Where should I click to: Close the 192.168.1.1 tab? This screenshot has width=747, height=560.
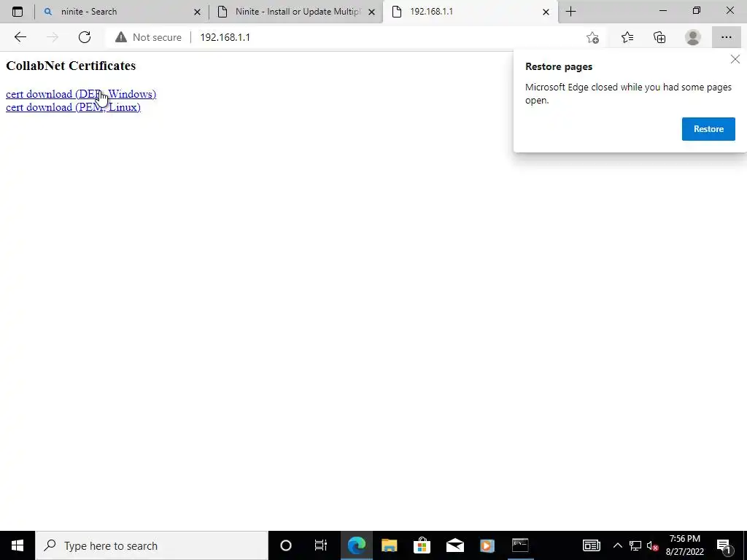pos(546,12)
